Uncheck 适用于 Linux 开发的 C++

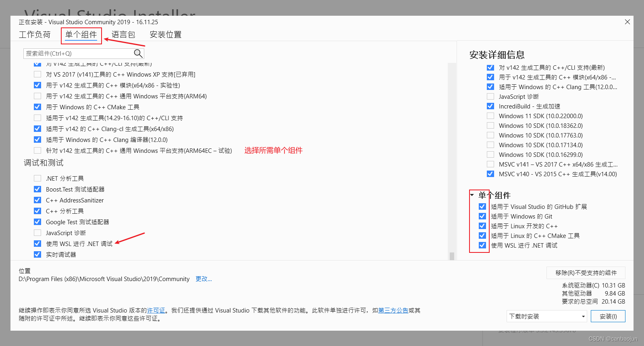coord(482,226)
